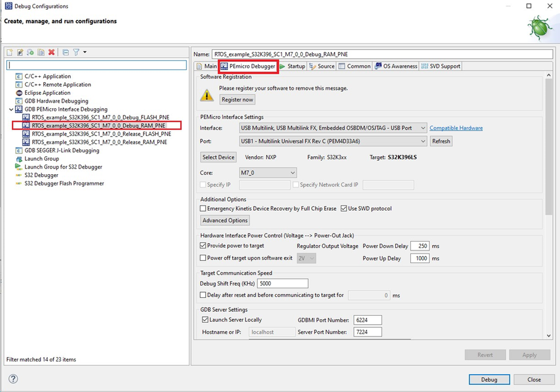Viewport: 560px width, 392px height.
Task: Click the warning icon in Software Registration
Action: pyautogui.click(x=207, y=95)
